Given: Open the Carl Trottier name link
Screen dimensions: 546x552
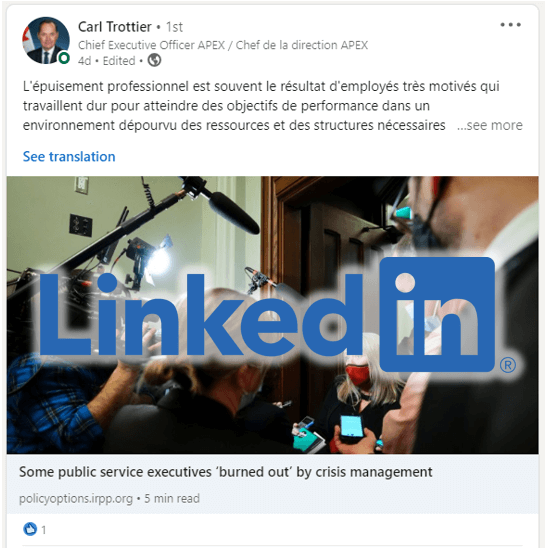Looking at the screenshot, I should (x=115, y=27).
